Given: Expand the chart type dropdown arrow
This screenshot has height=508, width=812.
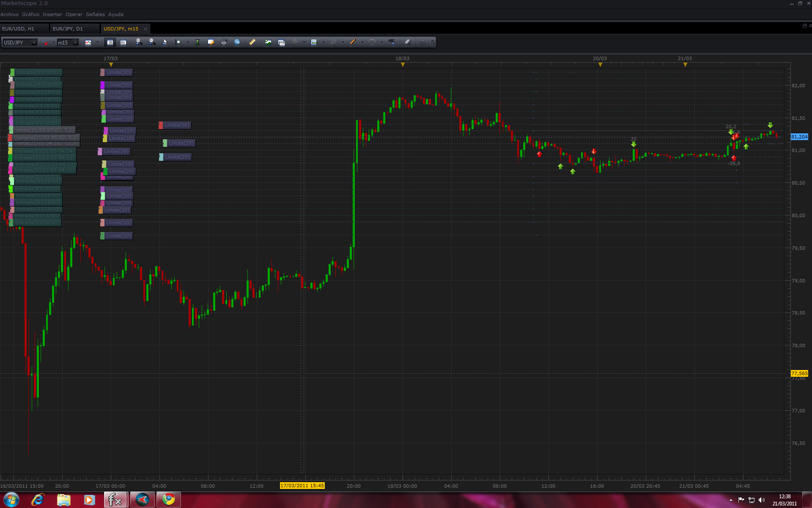Looking at the screenshot, I should click(98, 42).
